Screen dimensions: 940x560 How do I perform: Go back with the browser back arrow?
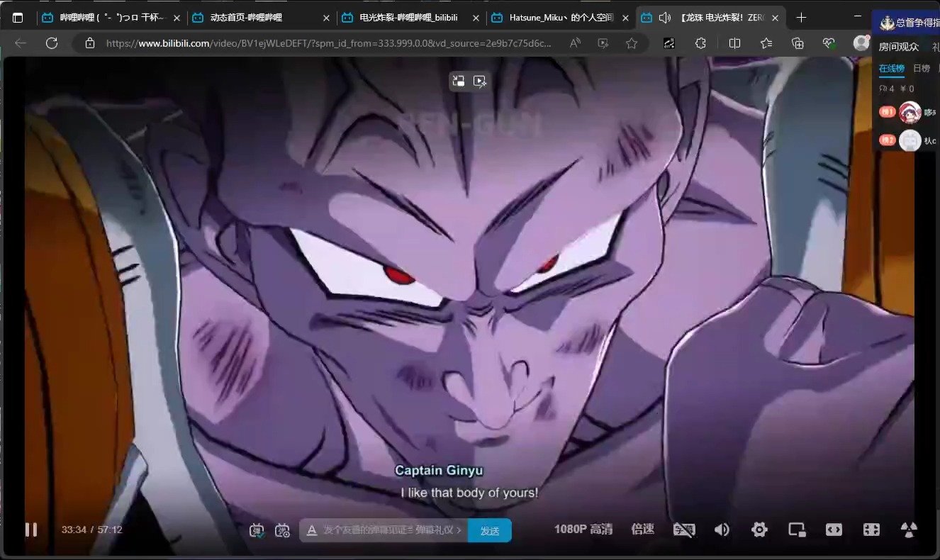[21, 43]
